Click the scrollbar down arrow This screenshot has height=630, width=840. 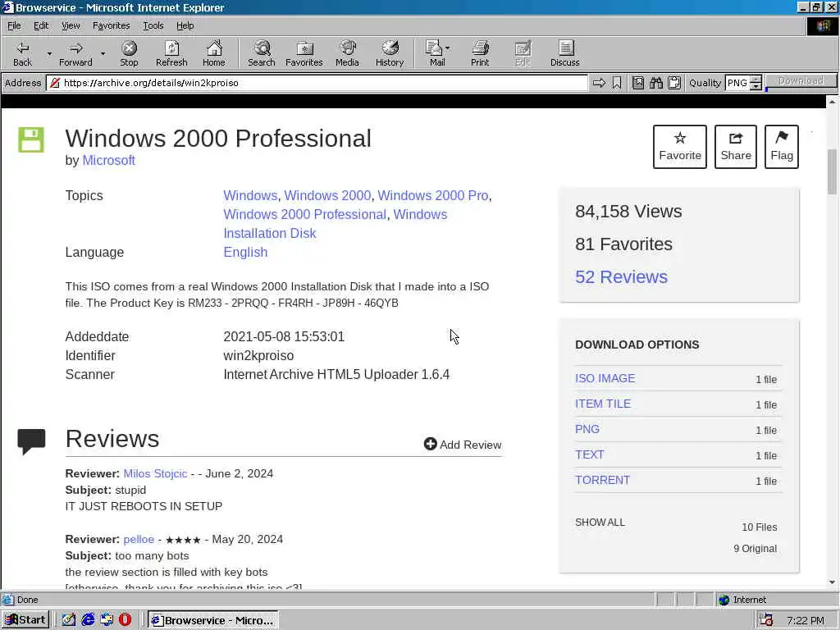[832, 582]
